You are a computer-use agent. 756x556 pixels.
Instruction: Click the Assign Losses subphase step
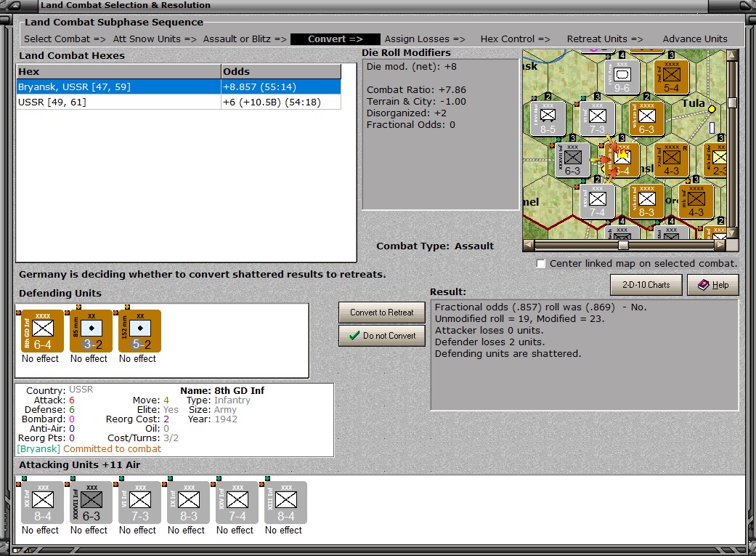click(x=425, y=39)
